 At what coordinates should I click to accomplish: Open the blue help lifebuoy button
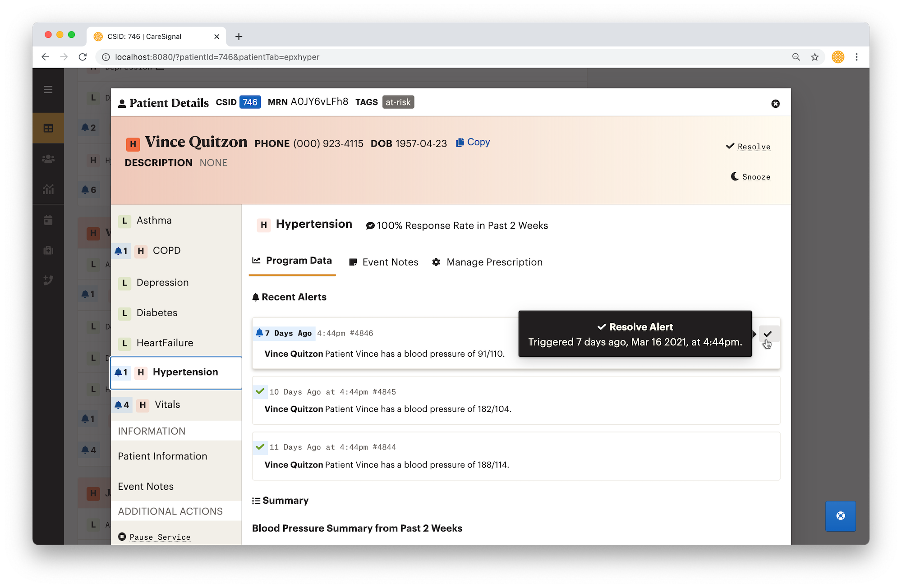point(840,516)
